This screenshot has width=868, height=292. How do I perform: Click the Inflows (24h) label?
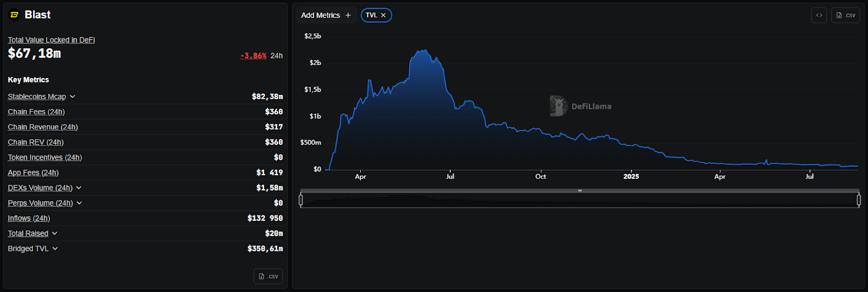click(29, 218)
